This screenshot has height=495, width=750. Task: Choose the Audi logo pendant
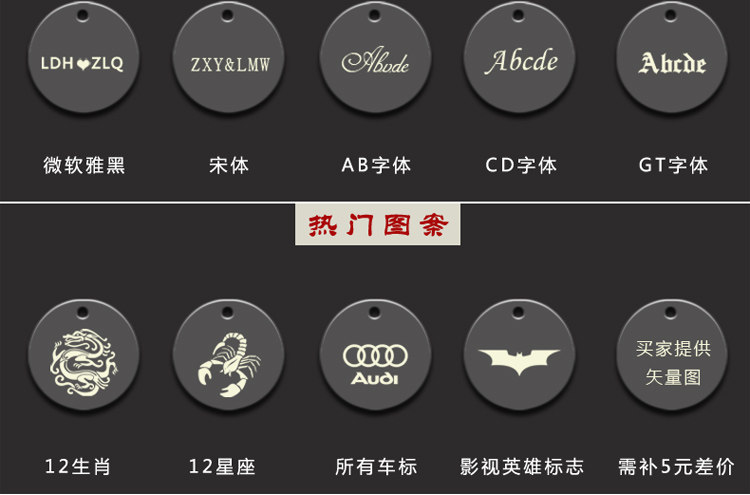(375, 355)
